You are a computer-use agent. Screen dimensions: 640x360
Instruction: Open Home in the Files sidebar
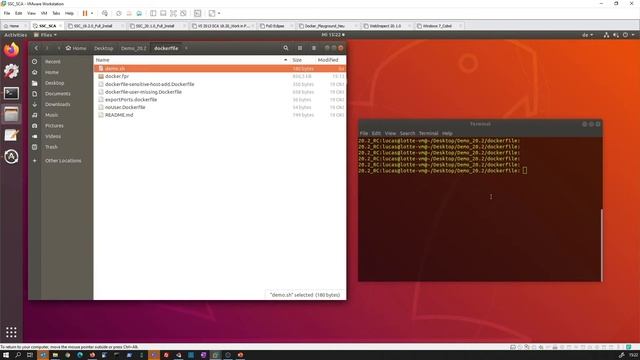(x=52, y=72)
